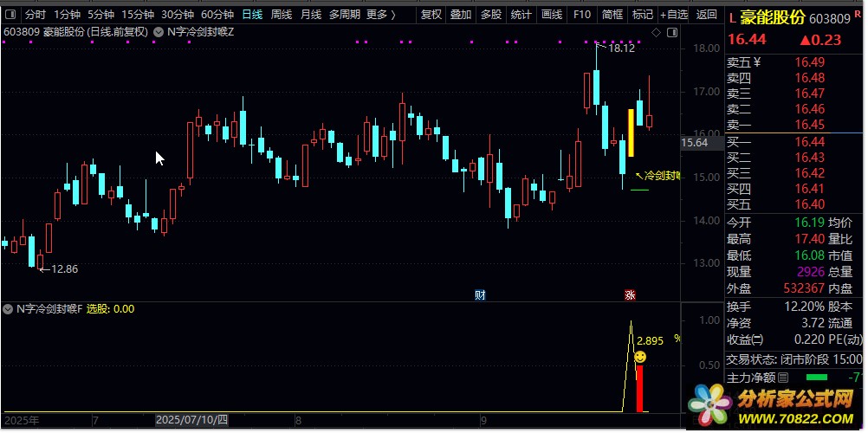This screenshot has height=433, width=868.
Task: Toggle the 简框 simple frame mode
Action: (x=612, y=15)
